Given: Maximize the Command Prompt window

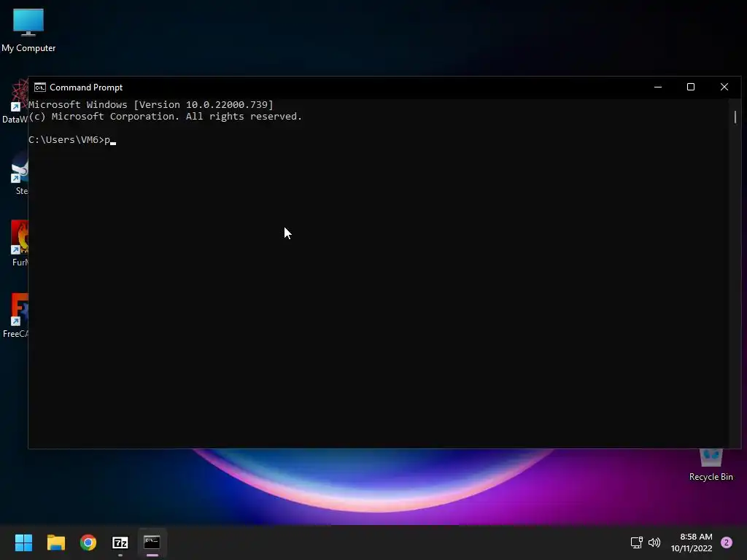Looking at the screenshot, I should tap(691, 87).
